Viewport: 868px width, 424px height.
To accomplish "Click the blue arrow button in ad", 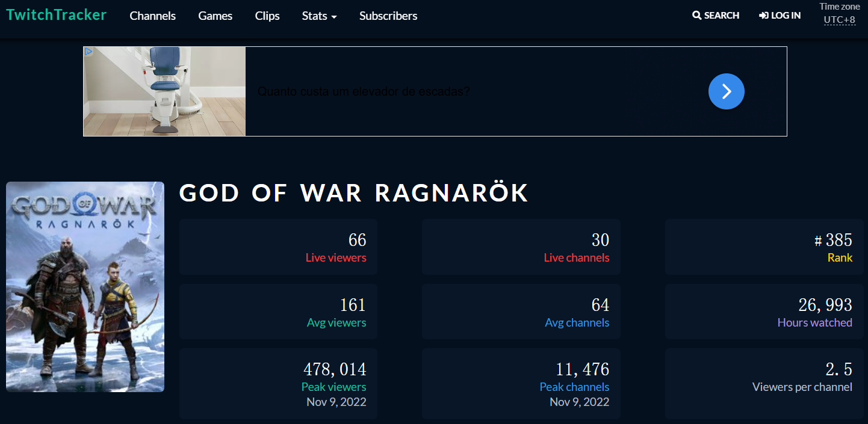I will (726, 91).
